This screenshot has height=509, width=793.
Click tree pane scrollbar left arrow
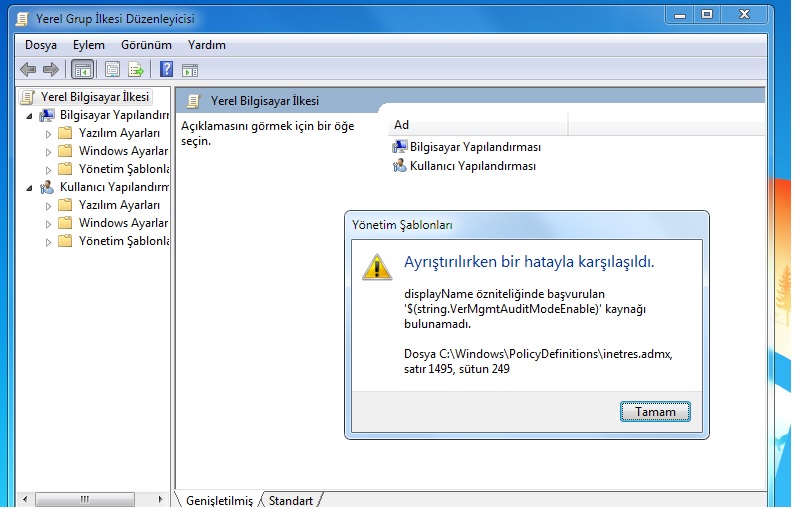tap(25, 499)
